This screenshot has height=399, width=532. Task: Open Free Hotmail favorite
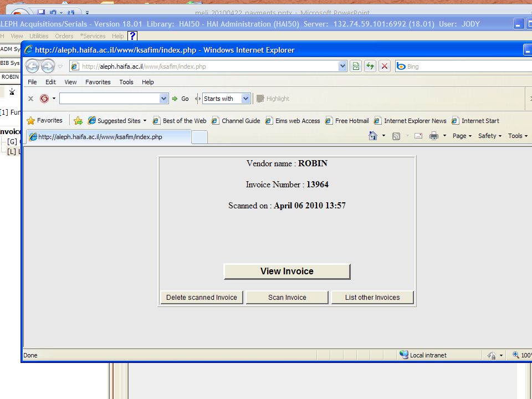tap(347, 121)
